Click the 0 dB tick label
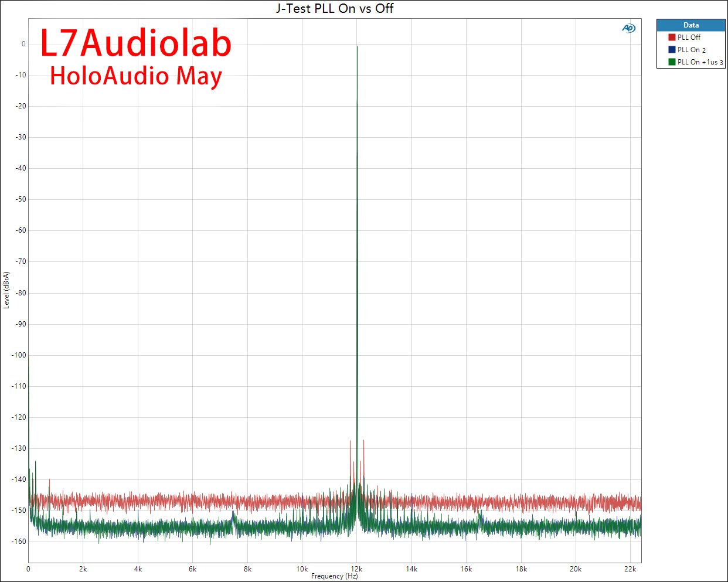 pyautogui.click(x=23, y=43)
